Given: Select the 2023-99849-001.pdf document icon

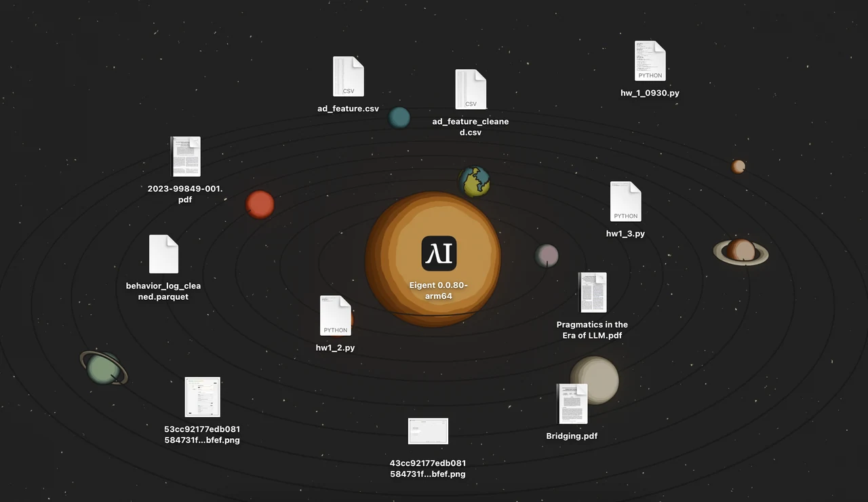Looking at the screenshot, I should 185,157.
